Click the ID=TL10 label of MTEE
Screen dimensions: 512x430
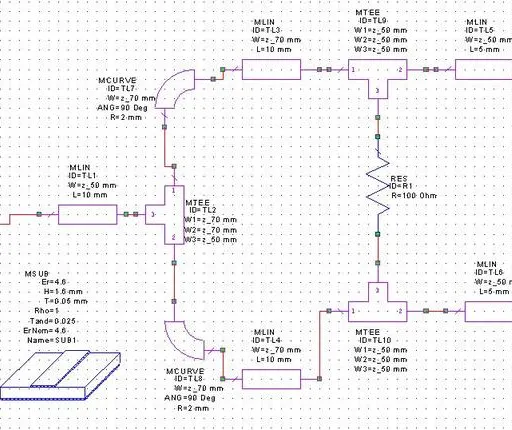375,340
